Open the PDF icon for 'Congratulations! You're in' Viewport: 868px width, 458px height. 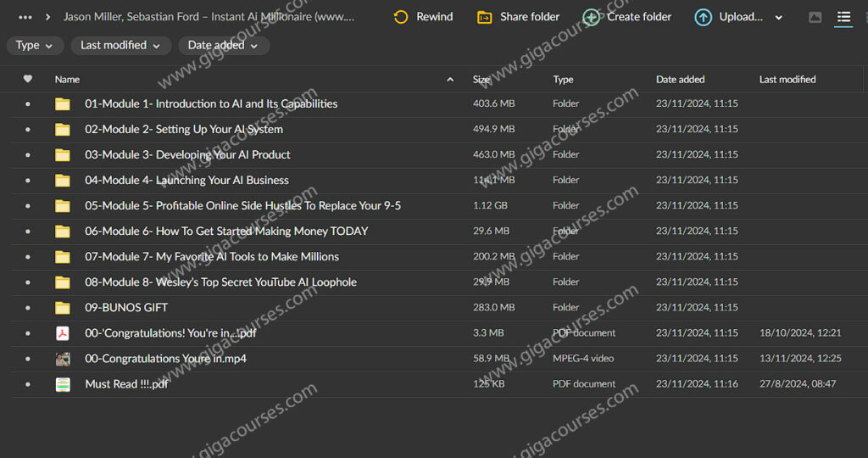(x=63, y=333)
